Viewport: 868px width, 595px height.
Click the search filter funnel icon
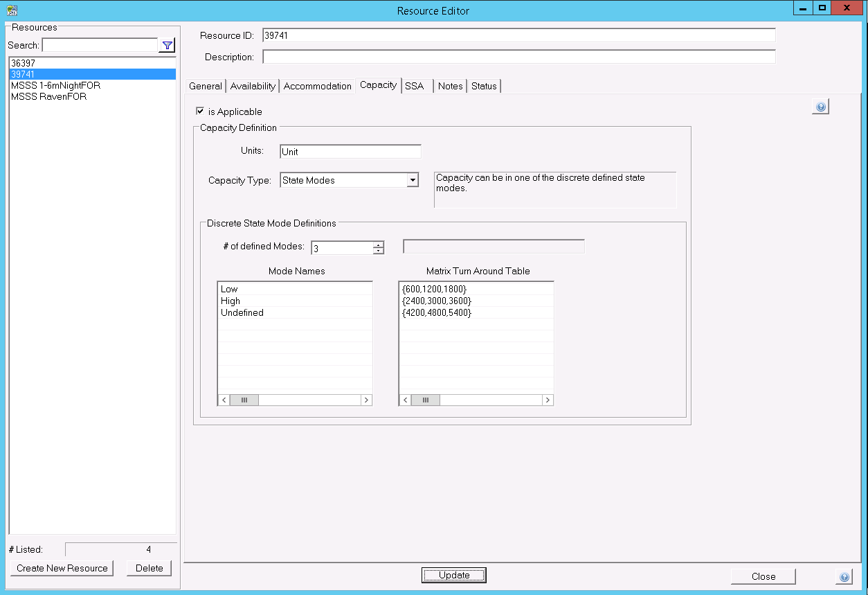[167, 46]
